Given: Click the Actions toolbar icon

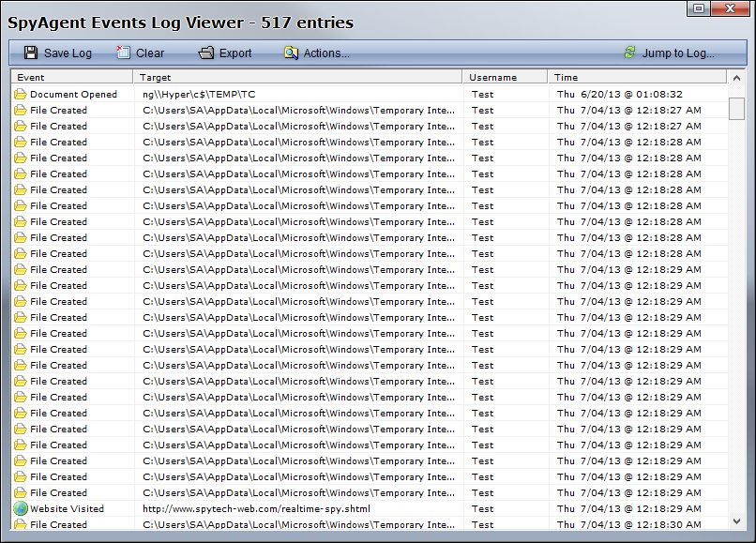Looking at the screenshot, I should coord(291,53).
